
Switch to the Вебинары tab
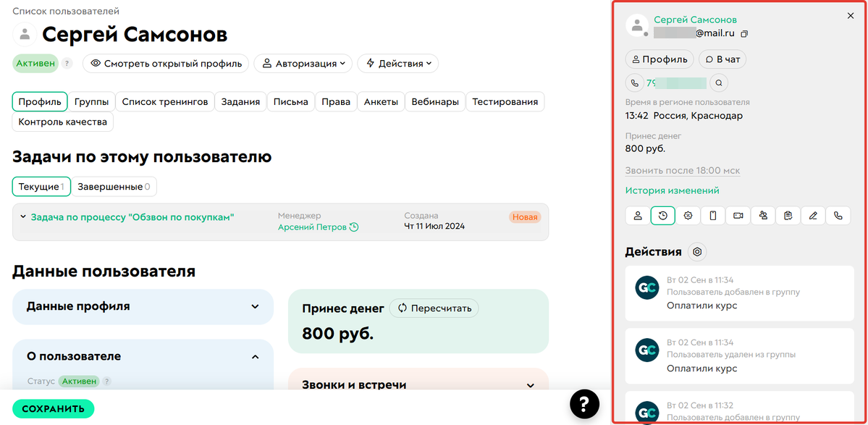434,101
